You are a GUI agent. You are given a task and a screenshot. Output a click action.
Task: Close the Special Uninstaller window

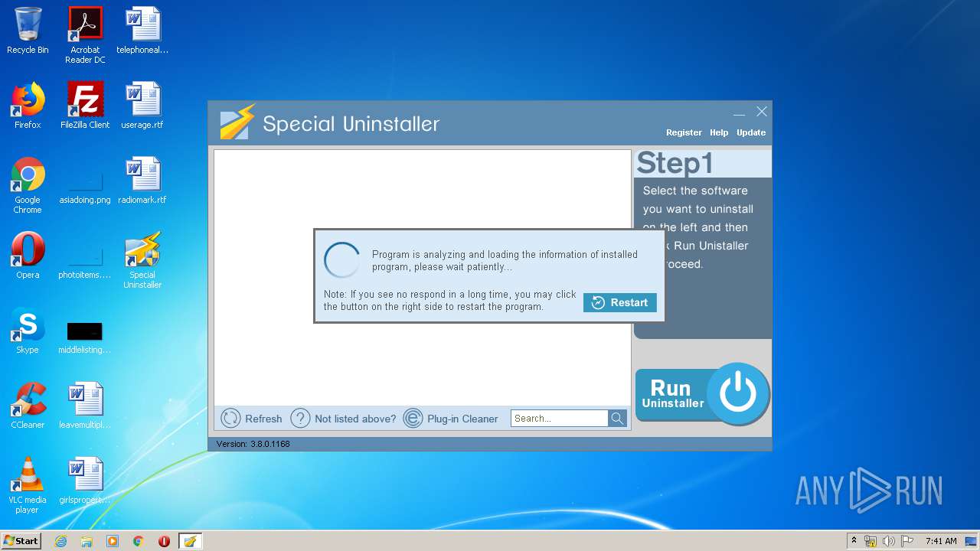click(762, 112)
